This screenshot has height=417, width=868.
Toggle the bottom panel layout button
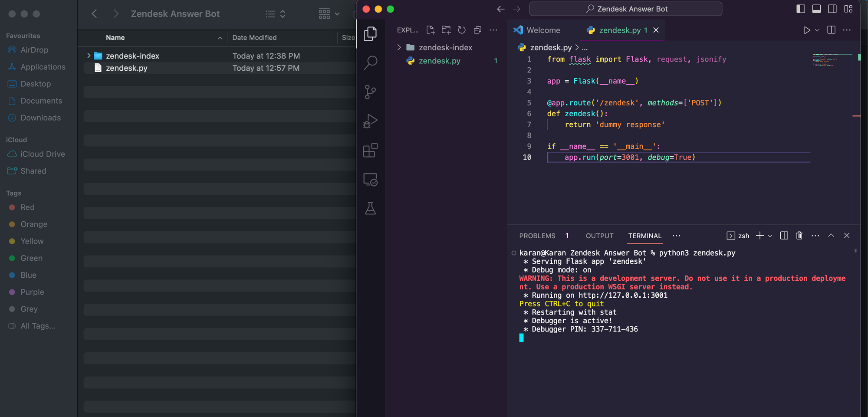coord(816,9)
